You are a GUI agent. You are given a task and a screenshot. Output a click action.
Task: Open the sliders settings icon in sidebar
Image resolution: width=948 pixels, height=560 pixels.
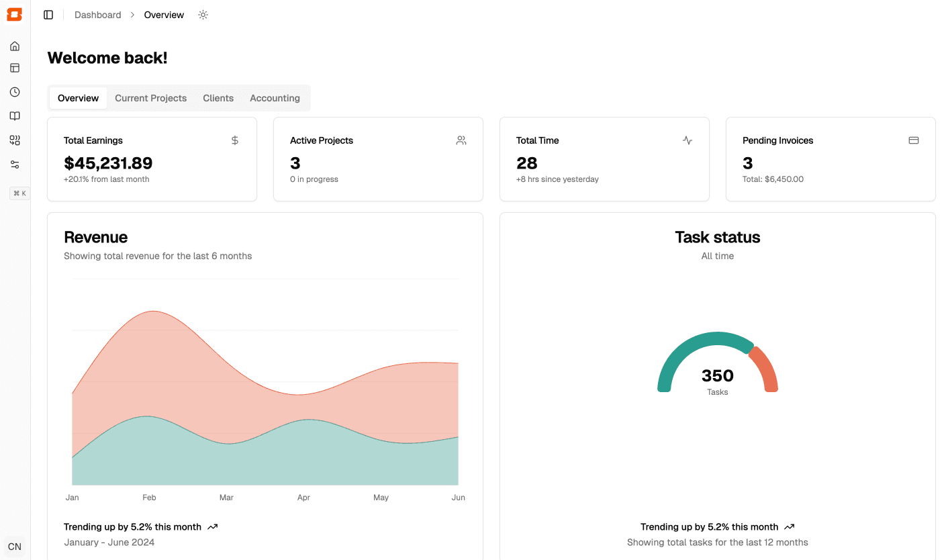[15, 165]
